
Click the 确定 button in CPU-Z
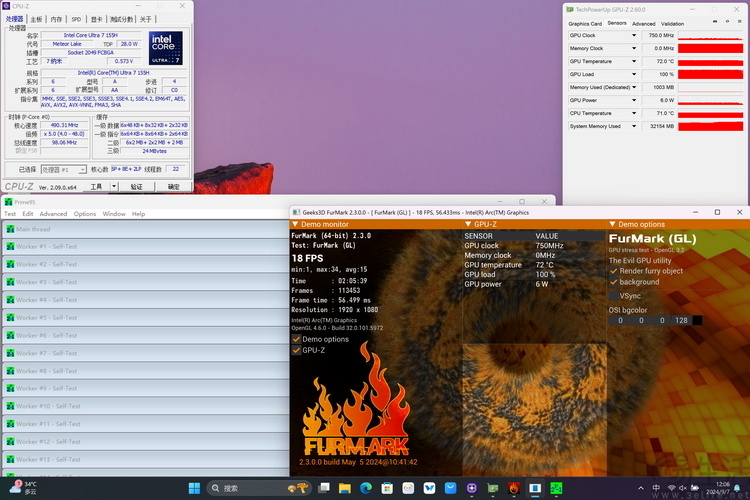[173, 186]
